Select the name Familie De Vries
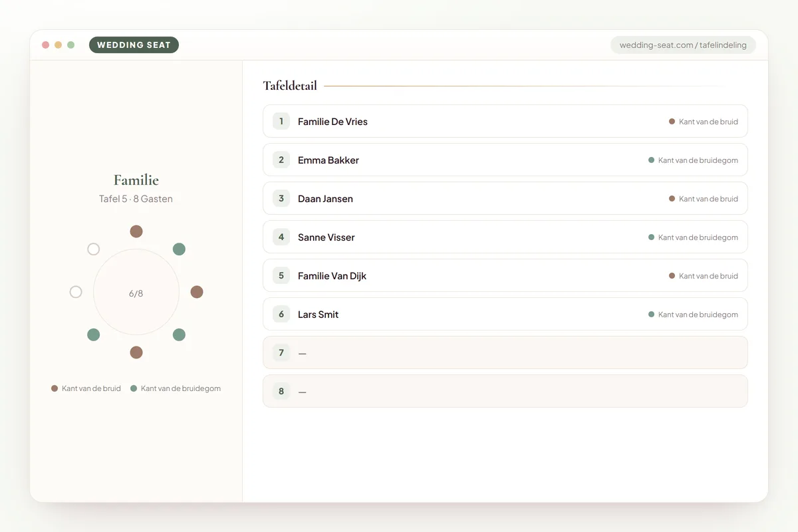This screenshot has height=532, width=798. point(332,122)
